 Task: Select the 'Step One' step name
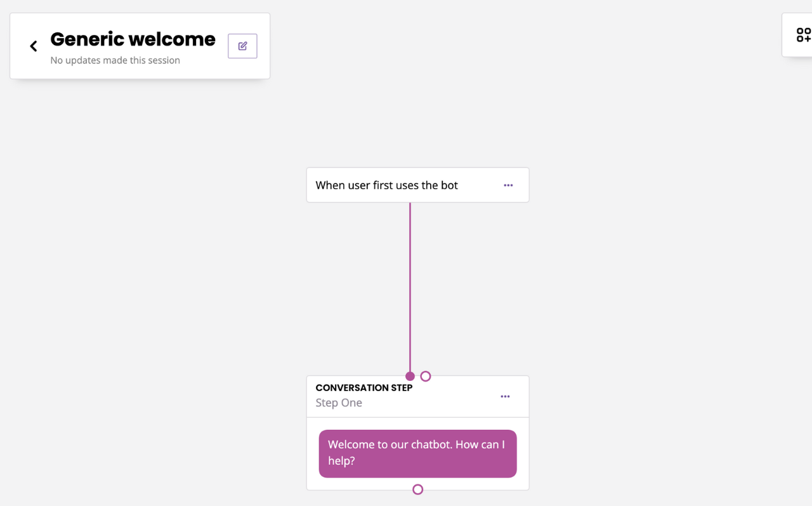(339, 403)
